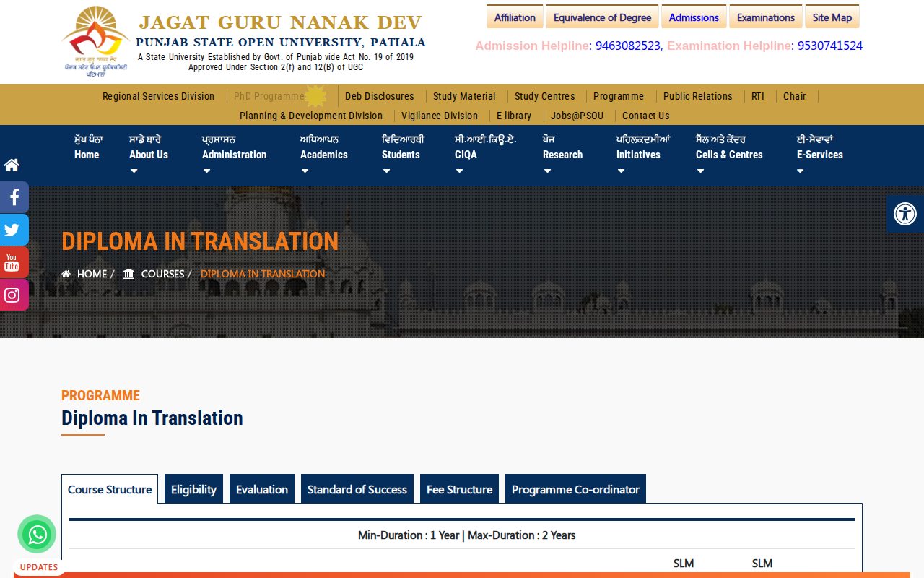The height and width of the screenshot is (578, 924).
Task: Switch to the Eligibility tab
Action: pos(193,489)
